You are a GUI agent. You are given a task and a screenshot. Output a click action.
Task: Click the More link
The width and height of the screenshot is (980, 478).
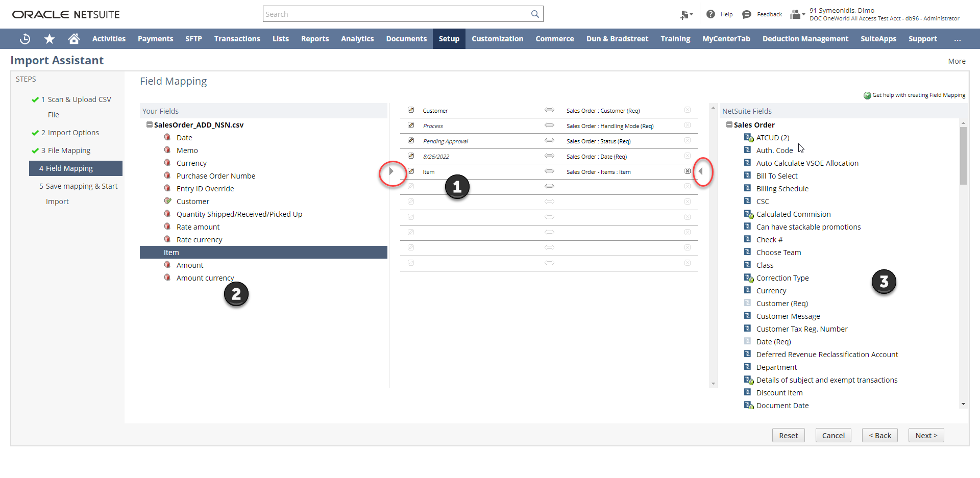coord(957,61)
